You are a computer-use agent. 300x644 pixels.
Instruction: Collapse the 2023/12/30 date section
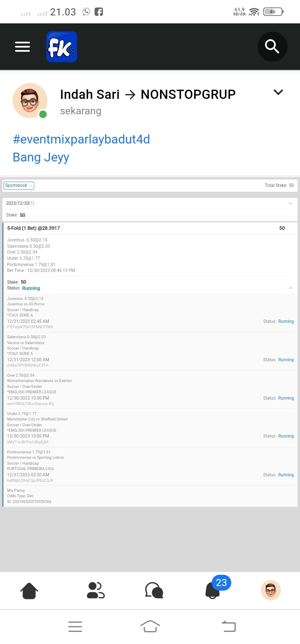290,204
